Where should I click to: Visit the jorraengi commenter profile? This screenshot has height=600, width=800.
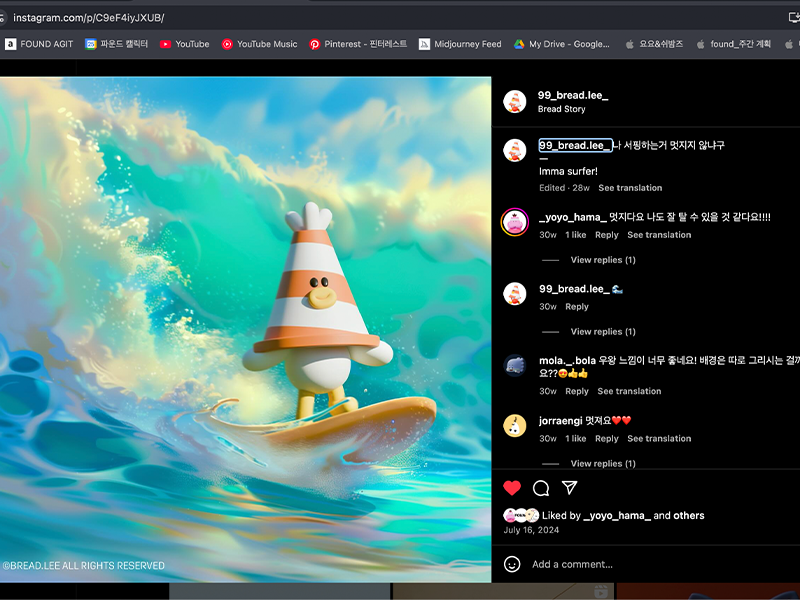(560, 421)
